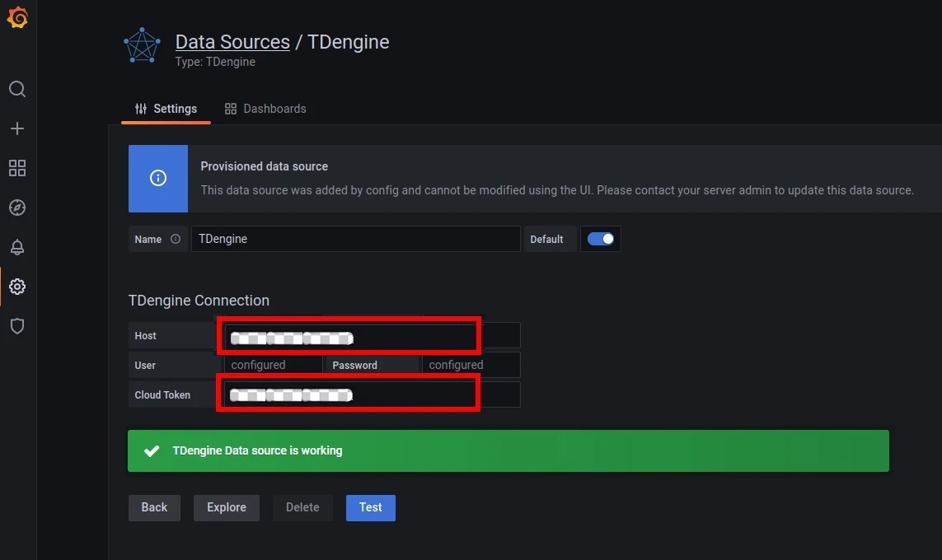Open the Search magnifier in sidebar
942x560 pixels.
pyautogui.click(x=17, y=89)
